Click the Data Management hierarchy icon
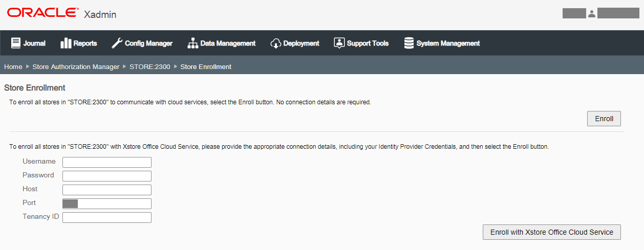This screenshot has width=644, height=250. 192,43
